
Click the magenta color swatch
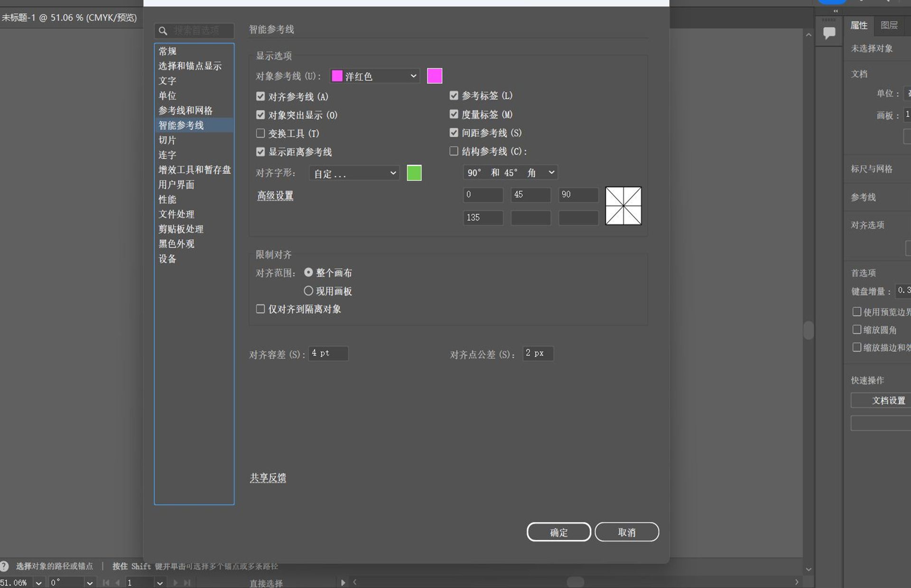[434, 75]
